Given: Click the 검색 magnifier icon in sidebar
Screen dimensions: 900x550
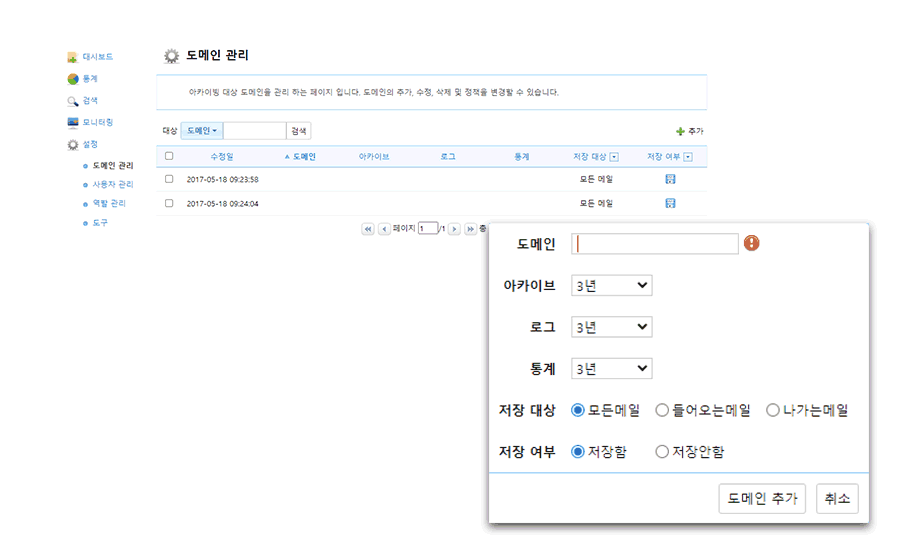Looking at the screenshot, I should coord(72,101).
